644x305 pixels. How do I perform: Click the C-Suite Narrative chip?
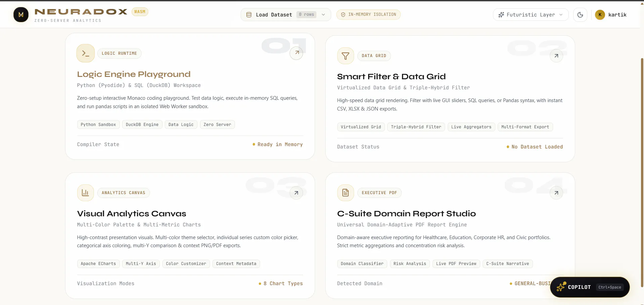point(508,264)
